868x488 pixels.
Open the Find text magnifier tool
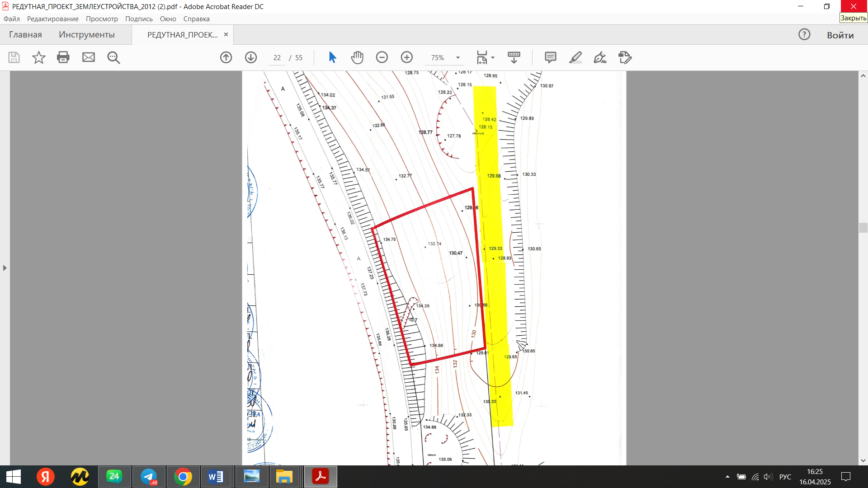coord(113,57)
